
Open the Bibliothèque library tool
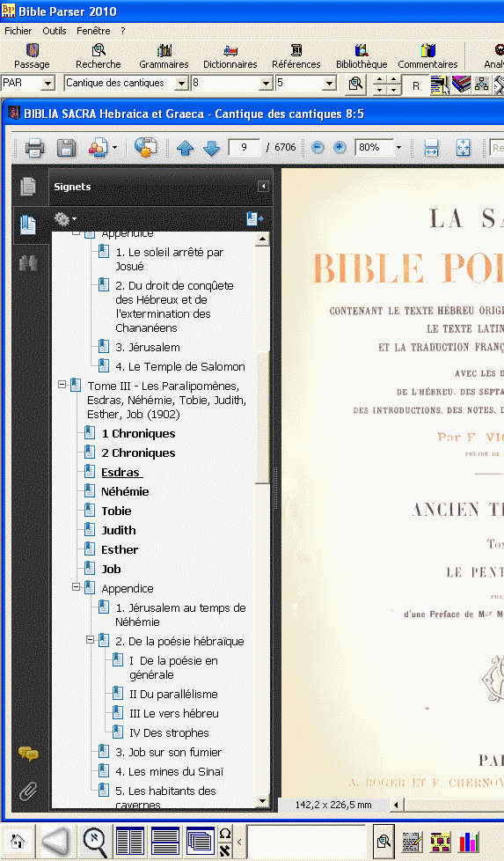[362, 56]
